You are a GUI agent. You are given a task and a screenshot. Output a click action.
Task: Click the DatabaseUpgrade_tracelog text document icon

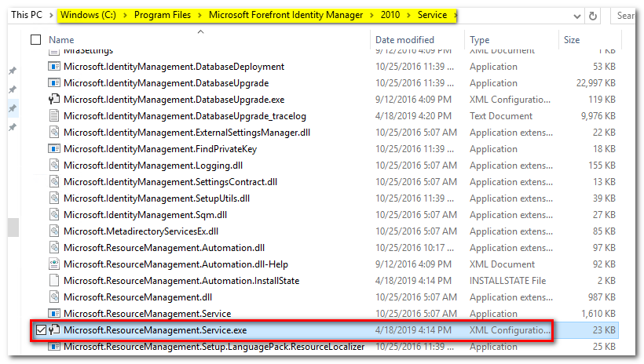pos(54,116)
